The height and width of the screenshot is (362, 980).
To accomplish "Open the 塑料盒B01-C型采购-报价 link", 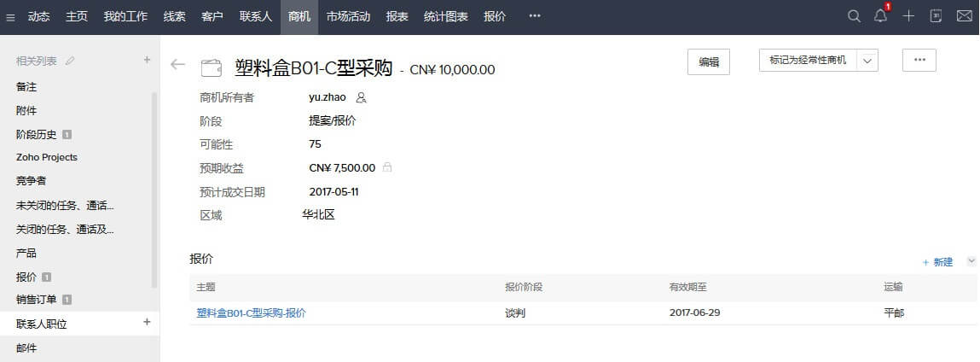I will point(252,312).
